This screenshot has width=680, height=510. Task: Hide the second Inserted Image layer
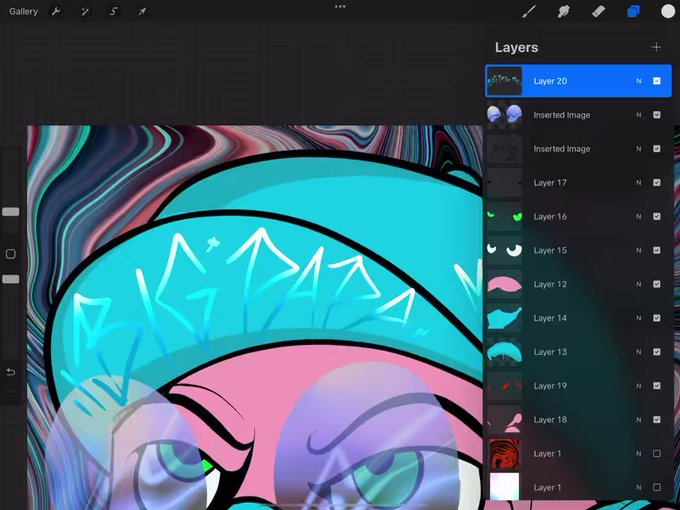657,149
